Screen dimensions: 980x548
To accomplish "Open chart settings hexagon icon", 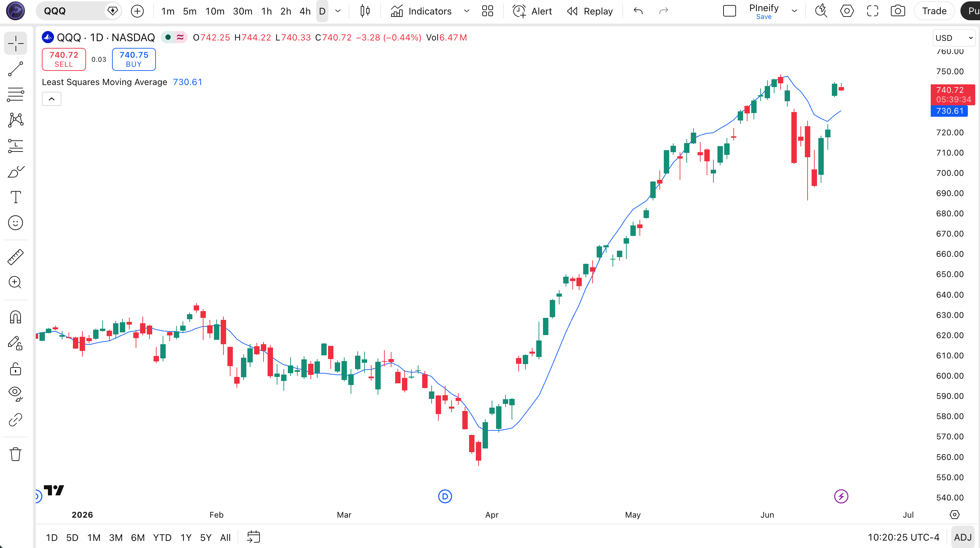I will [847, 11].
